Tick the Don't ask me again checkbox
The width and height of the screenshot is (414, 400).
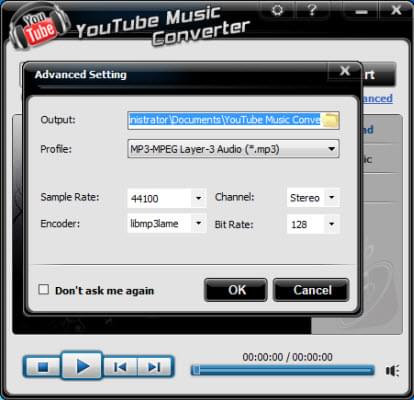pyautogui.click(x=44, y=289)
